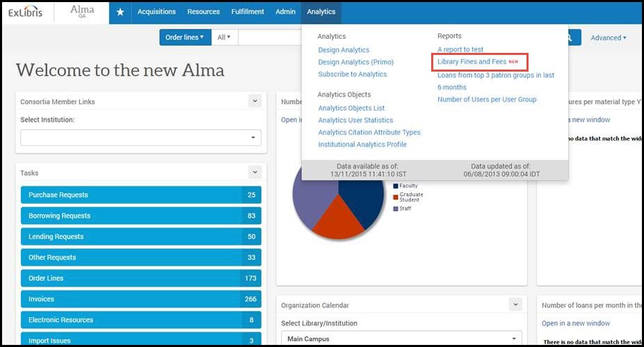Open the Purchase Requests task
The image size is (644, 347).
(141, 195)
